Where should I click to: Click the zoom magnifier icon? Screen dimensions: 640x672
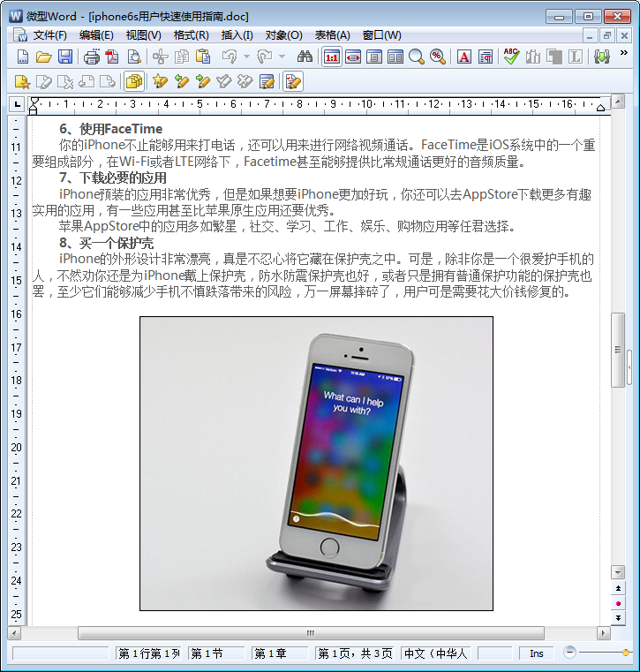pos(417,57)
